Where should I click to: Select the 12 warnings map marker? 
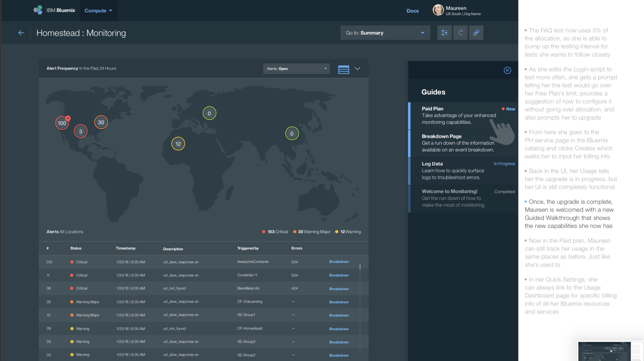click(x=178, y=144)
